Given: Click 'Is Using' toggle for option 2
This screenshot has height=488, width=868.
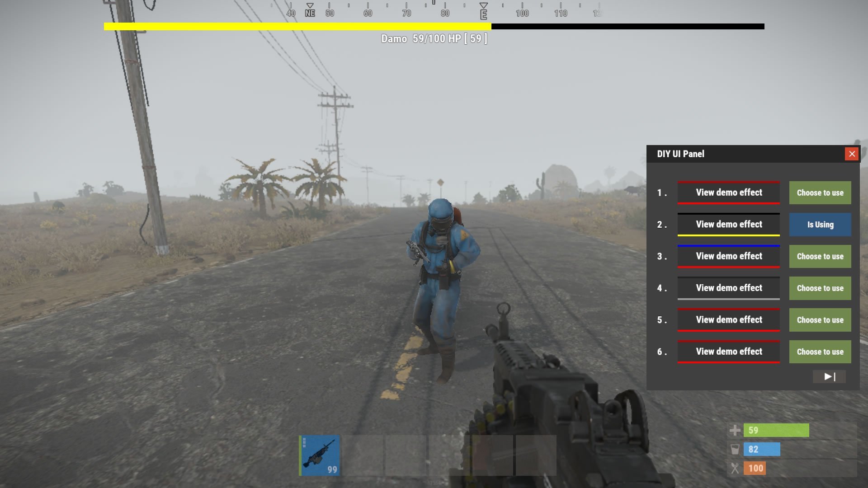Looking at the screenshot, I should [x=821, y=224].
